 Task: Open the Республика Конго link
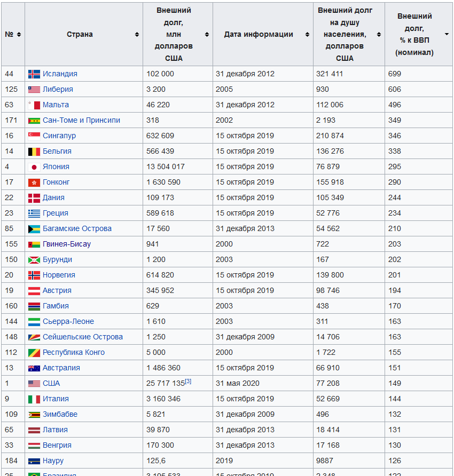tap(74, 352)
